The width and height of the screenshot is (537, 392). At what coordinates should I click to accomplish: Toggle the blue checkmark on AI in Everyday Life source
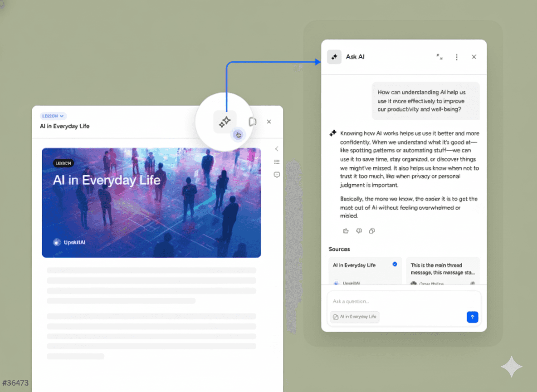(x=395, y=264)
